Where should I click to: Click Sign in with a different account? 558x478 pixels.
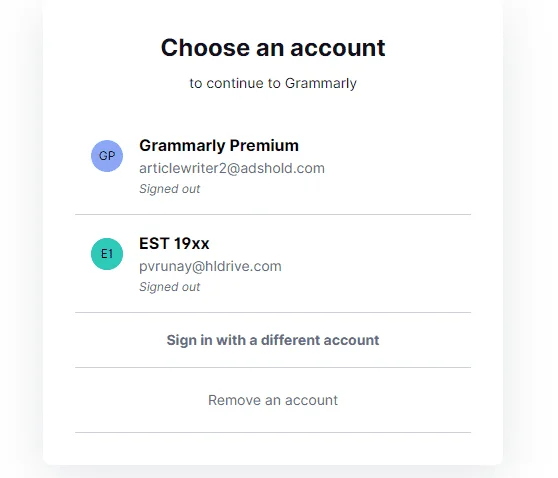273,340
